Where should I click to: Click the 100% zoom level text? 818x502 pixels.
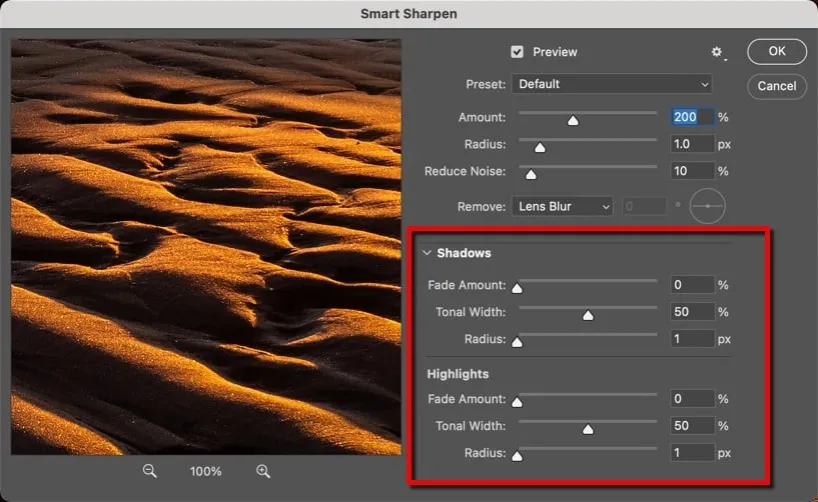click(x=206, y=472)
